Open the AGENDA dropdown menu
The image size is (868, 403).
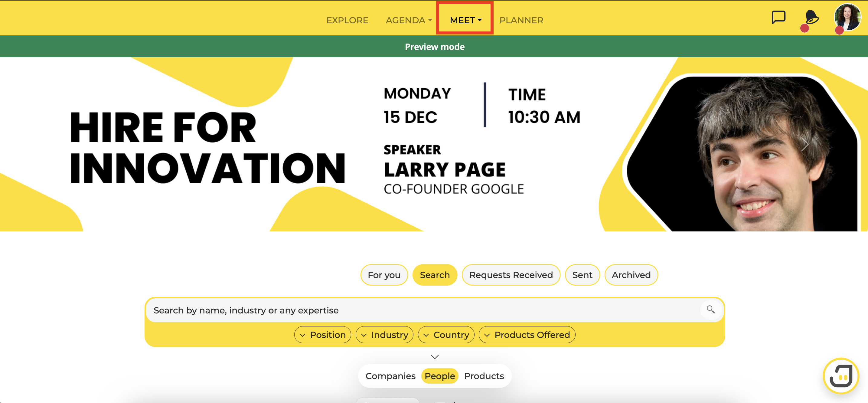[x=408, y=20]
